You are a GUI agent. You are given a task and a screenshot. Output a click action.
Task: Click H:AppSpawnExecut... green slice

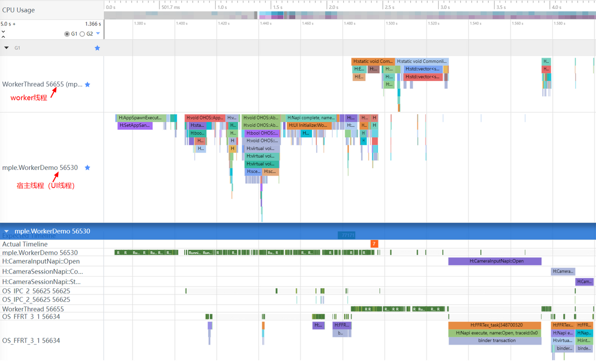tap(141, 118)
